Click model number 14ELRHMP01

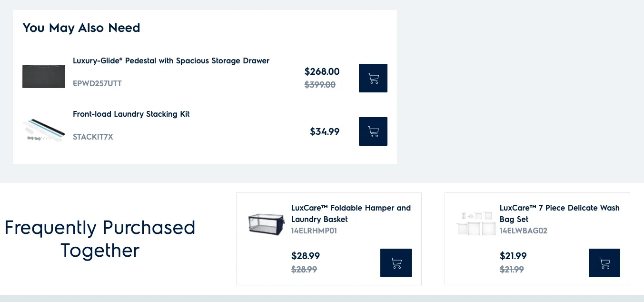(x=314, y=231)
